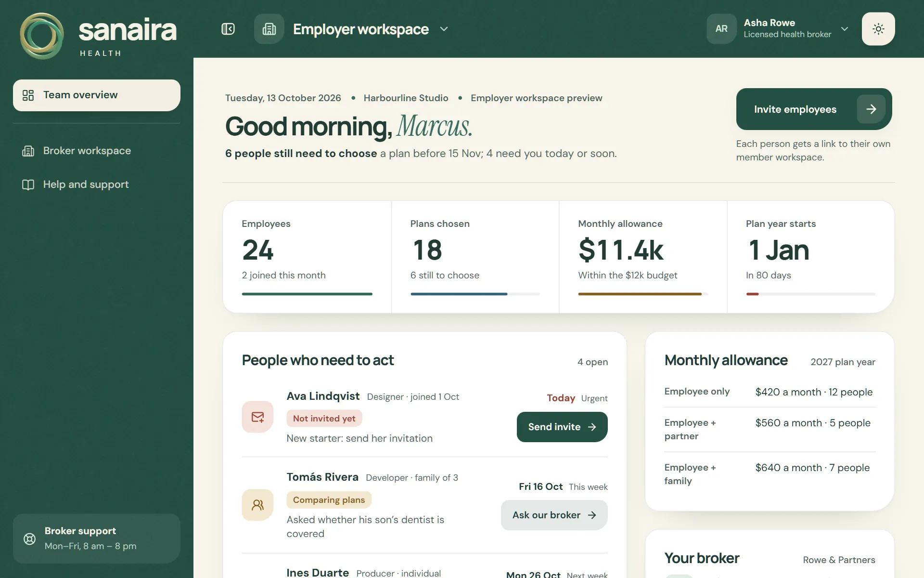Image resolution: width=924 pixels, height=578 pixels.
Task: Click the AR avatar badge
Action: click(721, 29)
